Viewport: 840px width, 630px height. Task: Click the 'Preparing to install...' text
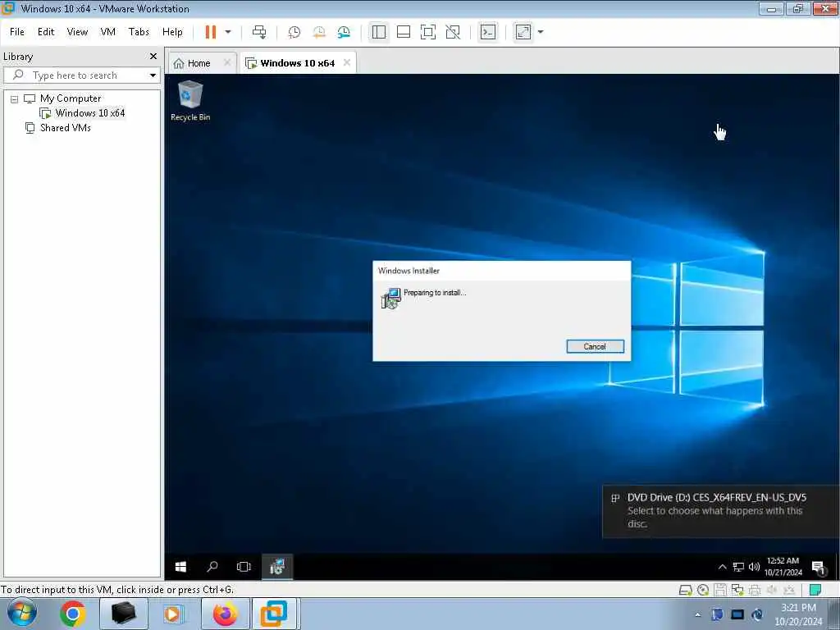pyautogui.click(x=435, y=293)
